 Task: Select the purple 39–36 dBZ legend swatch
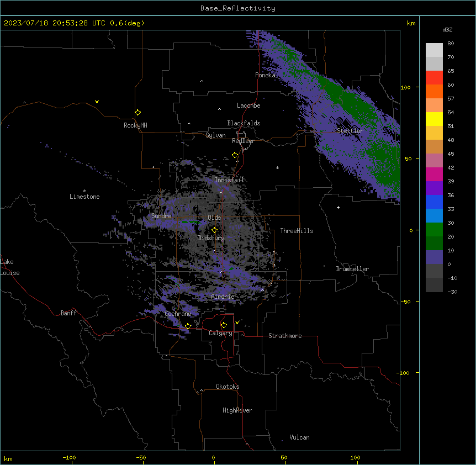pyautogui.click(x=434, y=188)
